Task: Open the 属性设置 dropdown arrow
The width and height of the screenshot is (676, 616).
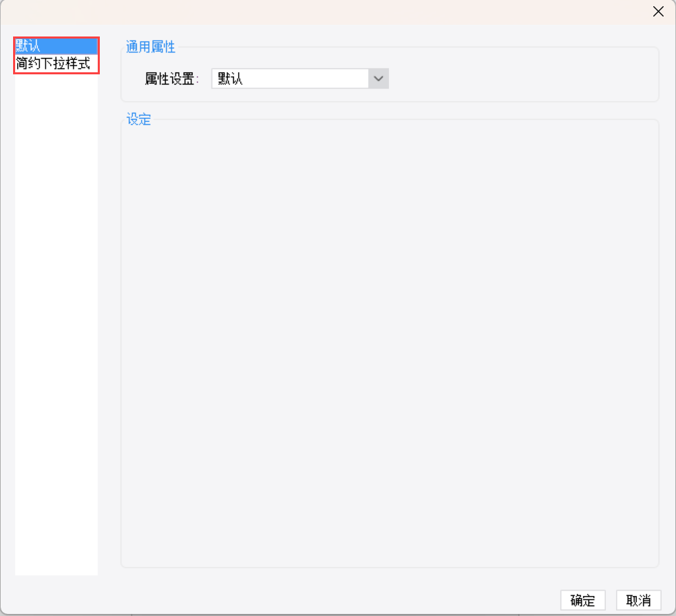Action: point(379,78)
